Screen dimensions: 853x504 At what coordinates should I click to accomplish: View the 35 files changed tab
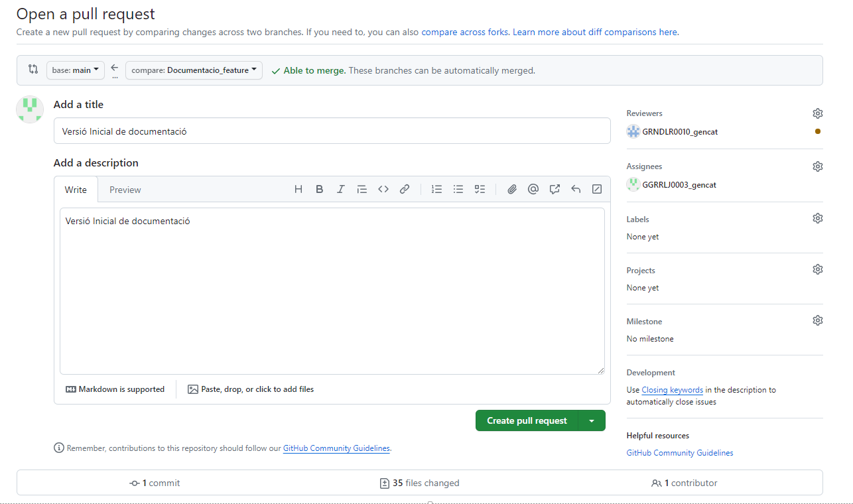point(419,483)
